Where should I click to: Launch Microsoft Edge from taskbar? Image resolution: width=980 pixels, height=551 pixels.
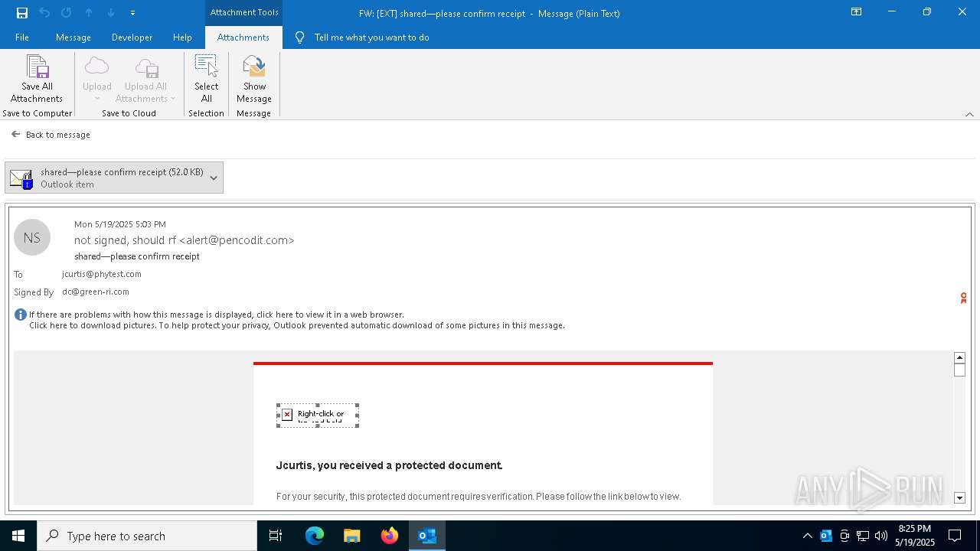pyautogui.click(x=315, y=536)
